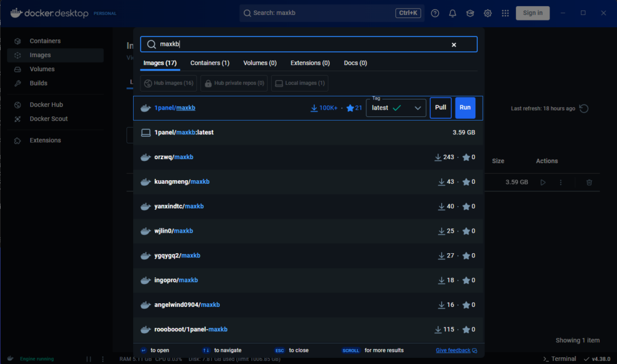The image size is (617, 364).
Task: Pull the 1panel/maxkb image
Action: [x=440, y=108]
